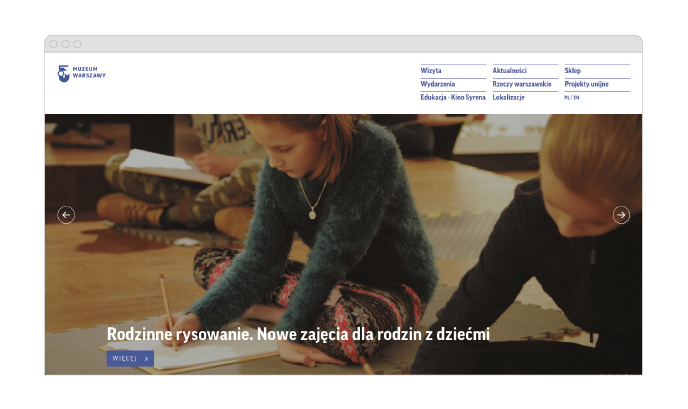This screenshot has height=409, width=688.
Task: Select Edukacja - Kino Syrena navigation link
Action: (453, 97)
